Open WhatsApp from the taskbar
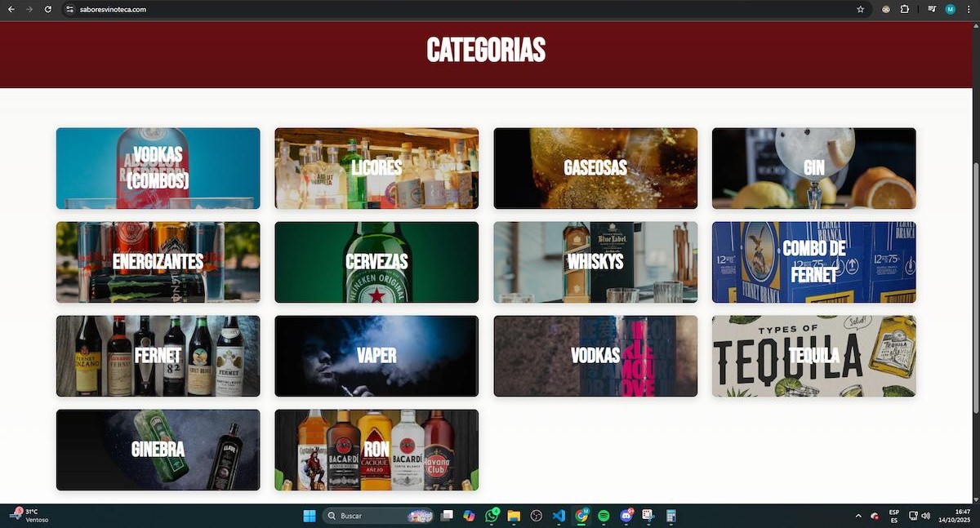This screenshot has width=980, height=528. tap(491, 516)
